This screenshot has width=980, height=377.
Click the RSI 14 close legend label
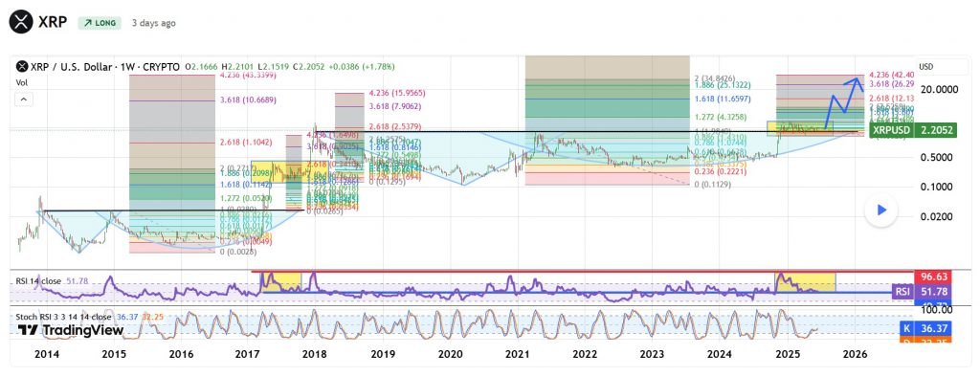coord(38,281)
